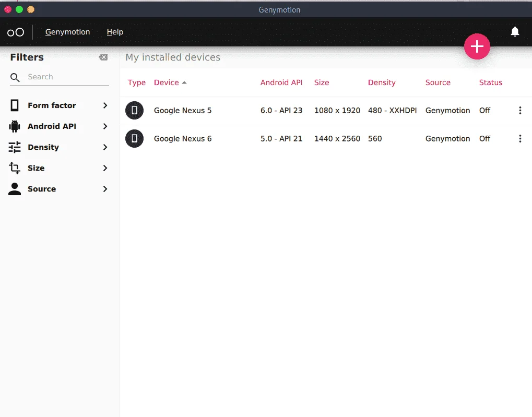The image size is (532, 417).
Task: Select Google Nexus 6 device name
Action: [x=183, y=139]
